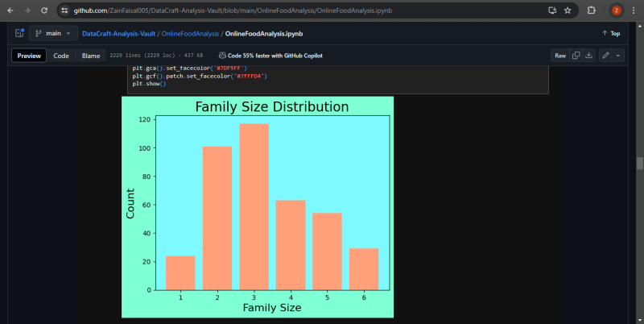Switch to the Blame tab
The width and height of the screenshot is (644, 324).
[x=90, y=56]
